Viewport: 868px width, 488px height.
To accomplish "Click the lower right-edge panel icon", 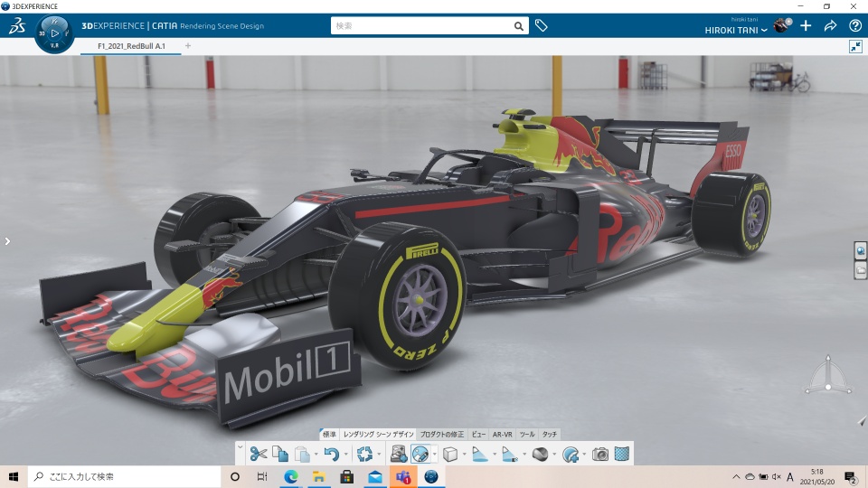I will (860, 270).
